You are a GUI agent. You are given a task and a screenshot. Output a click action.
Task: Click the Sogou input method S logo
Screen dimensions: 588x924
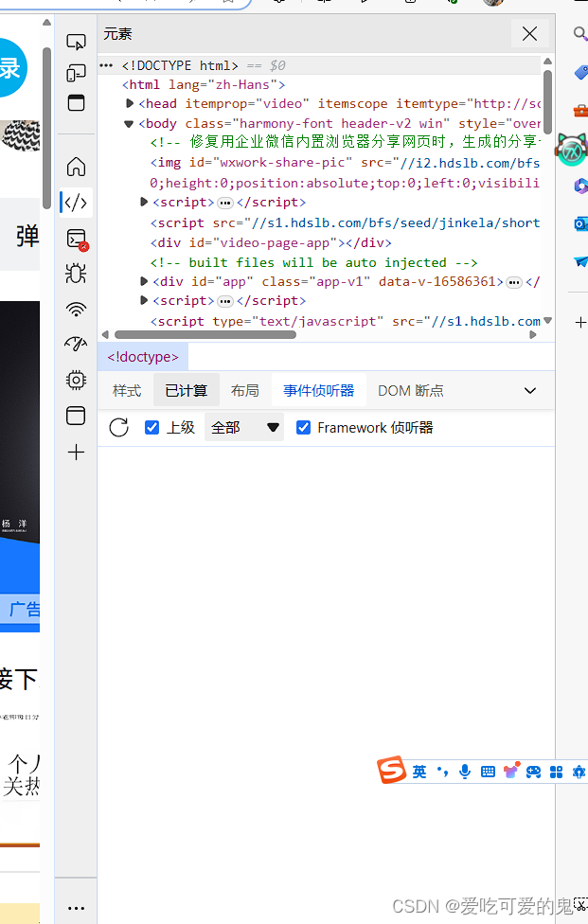coord(391,770)
